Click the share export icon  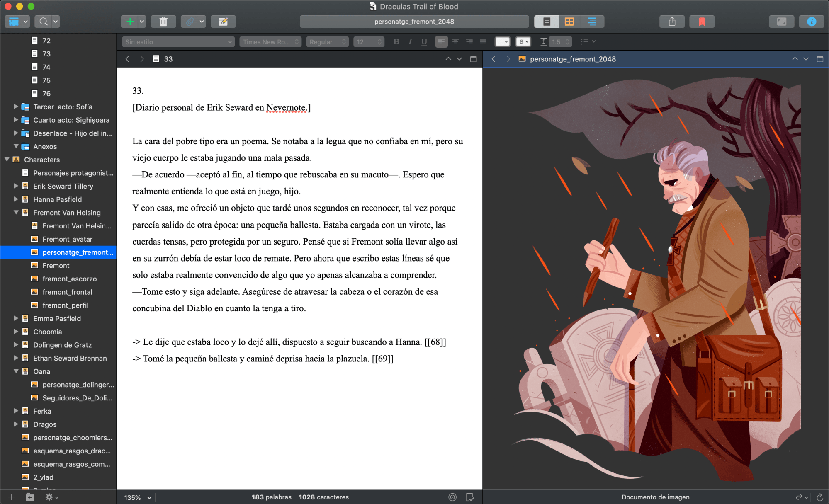(672, 22)
